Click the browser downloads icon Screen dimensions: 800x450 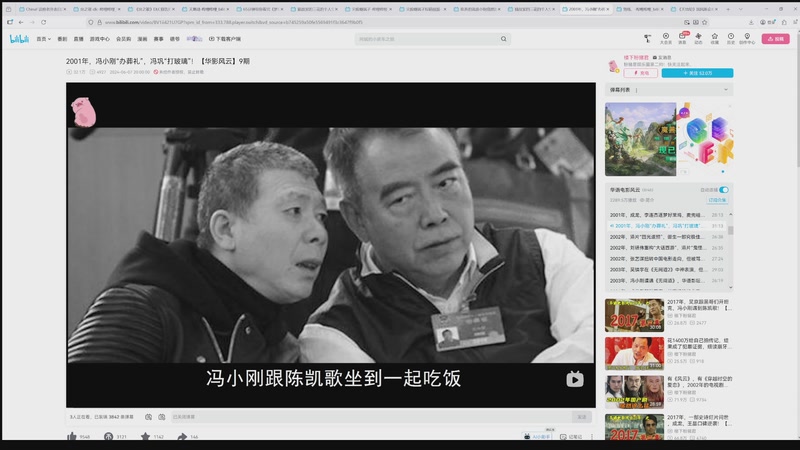tap(751, 22)
